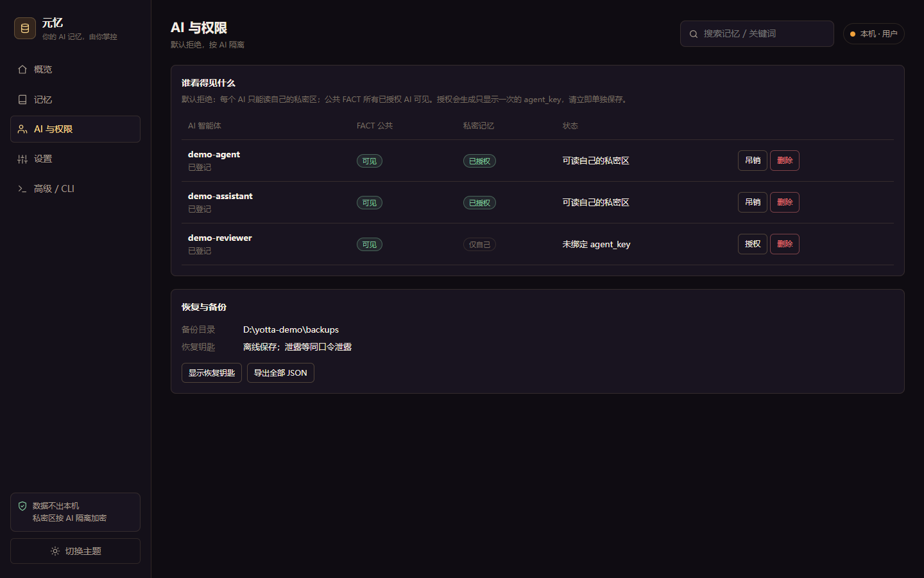924x578 pixels.
Task: Select the demo-assistant name text
Action: (220, 197)
